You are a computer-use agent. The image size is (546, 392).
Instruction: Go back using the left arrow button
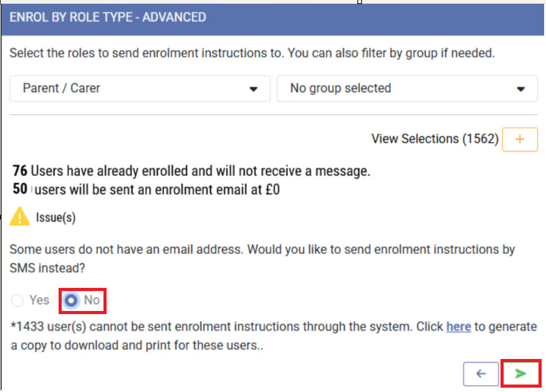[x=481, y=374]
